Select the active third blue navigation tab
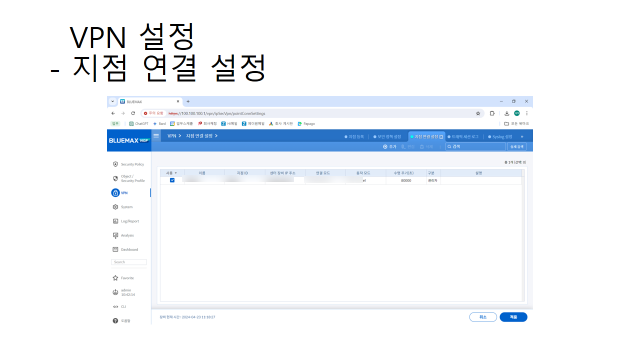The height and width of the screenshot is (360, 640). pyautogui.click(x=426, y=137)
